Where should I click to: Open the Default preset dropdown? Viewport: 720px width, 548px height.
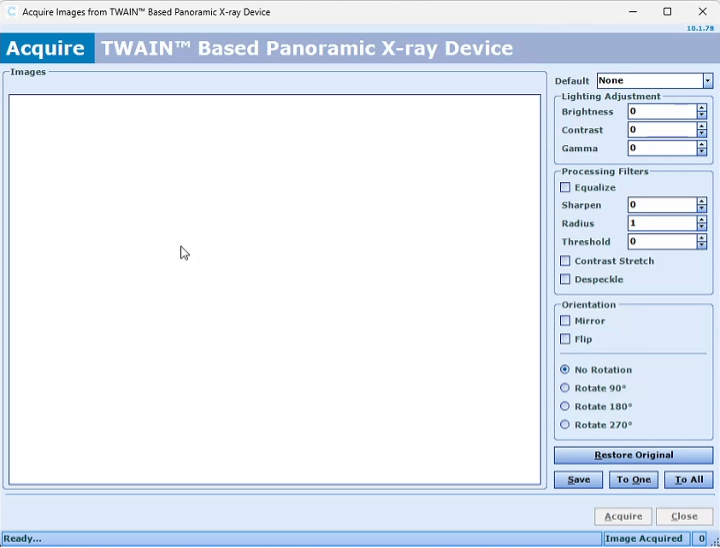coord(707,81)
